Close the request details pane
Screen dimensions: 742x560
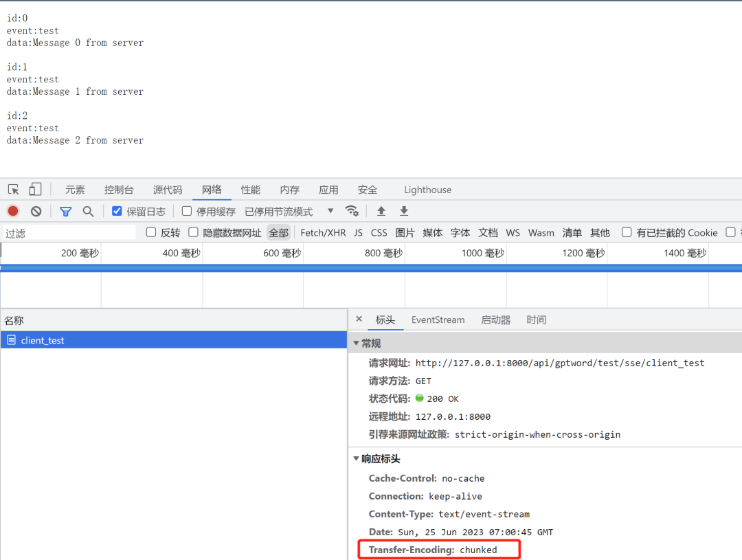pyautogui.click(x=359, y=319)
